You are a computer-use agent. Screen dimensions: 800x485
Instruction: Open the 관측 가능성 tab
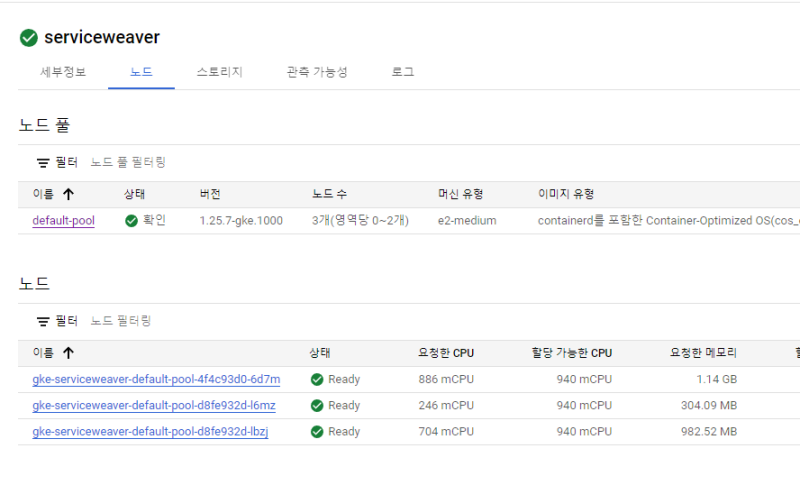click(316, 72)
